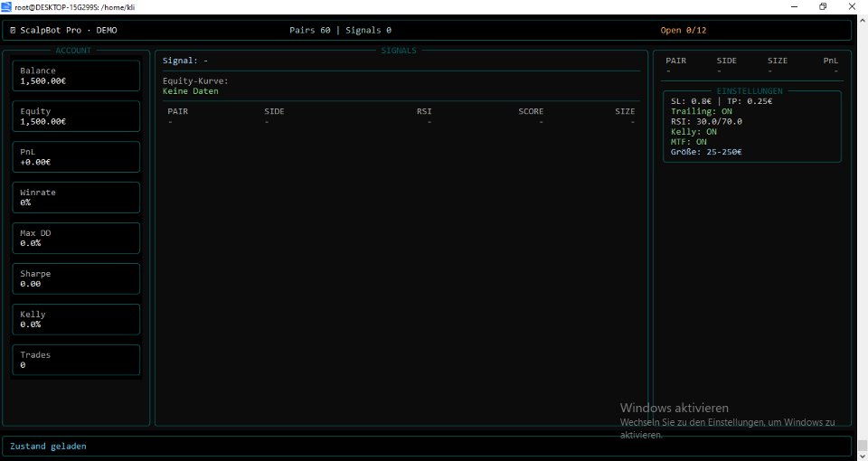Click the SIDE header in signals table
This screenshot has height=461, width=868.
pyautogui.click(x=274, y=111)
